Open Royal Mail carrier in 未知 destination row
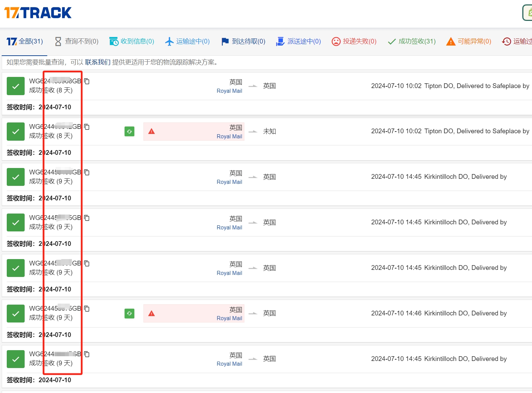This screenshot has height=393, width=532. click(x=229, y=136)
